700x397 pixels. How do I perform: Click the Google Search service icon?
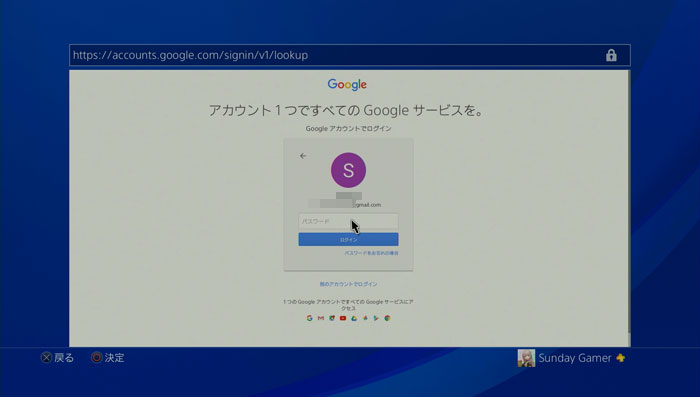(x=309, y=318)
